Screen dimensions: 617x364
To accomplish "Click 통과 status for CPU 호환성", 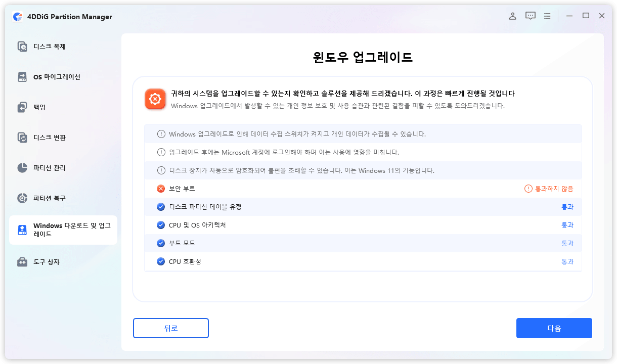I will click(567, 261).
